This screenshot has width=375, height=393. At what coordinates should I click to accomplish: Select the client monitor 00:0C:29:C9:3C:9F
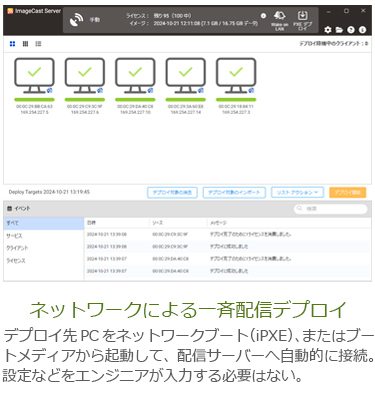point(85,76)
